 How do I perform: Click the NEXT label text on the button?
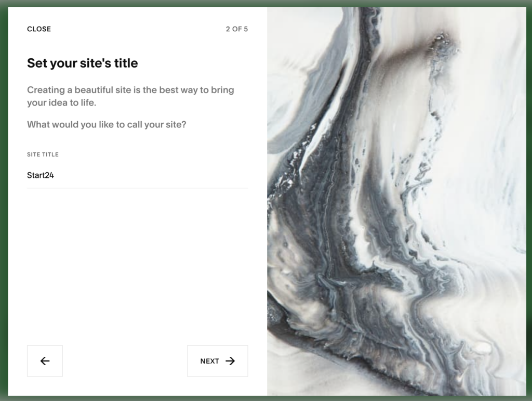coord(210,361)
